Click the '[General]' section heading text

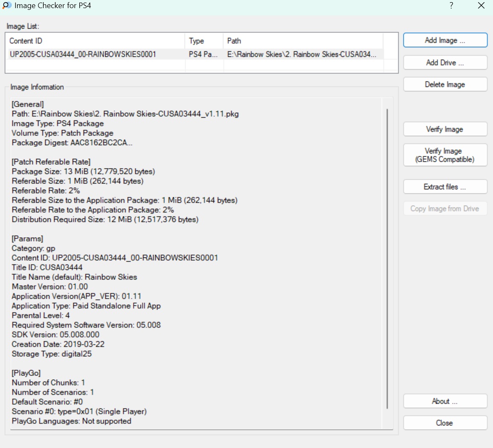[x=28, y=104]
